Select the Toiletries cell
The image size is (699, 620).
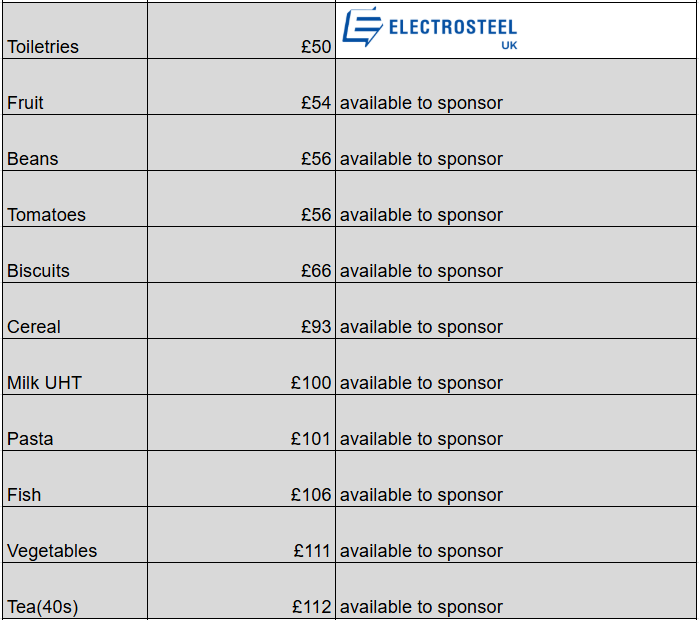[43, 47]
